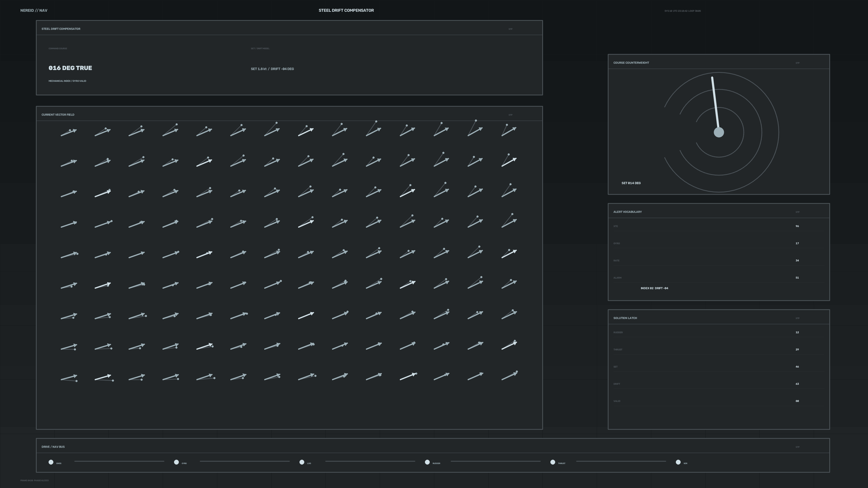Click the 'INDEX 02 DRIFT -04' text
868x488 pixels.
pos(654,288)
